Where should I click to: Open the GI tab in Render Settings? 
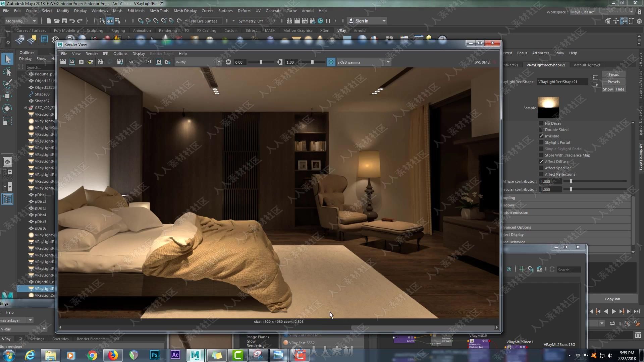coord(20,339)
